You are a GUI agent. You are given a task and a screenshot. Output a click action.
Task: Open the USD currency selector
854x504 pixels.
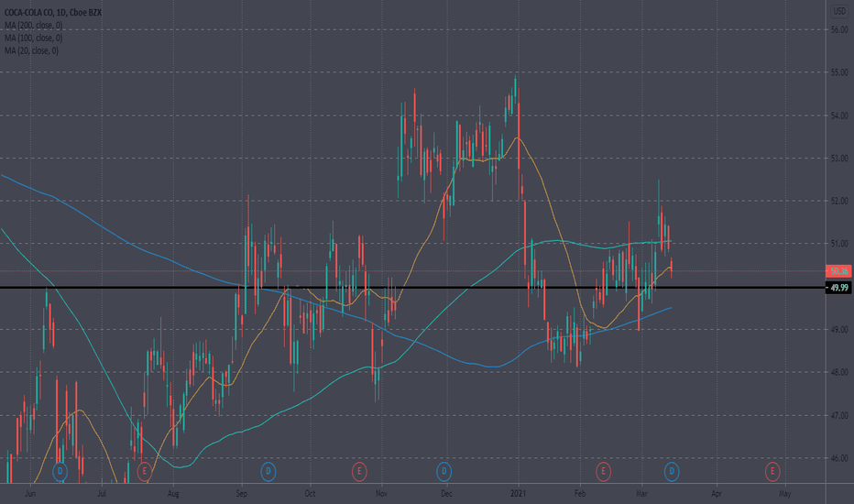pyautogui.click(x=840, y=11)
